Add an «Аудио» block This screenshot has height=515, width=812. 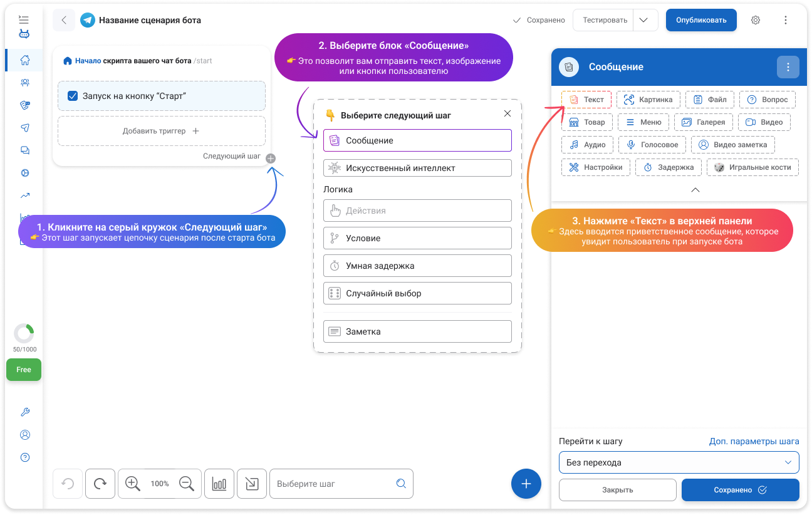coord(587,145)
